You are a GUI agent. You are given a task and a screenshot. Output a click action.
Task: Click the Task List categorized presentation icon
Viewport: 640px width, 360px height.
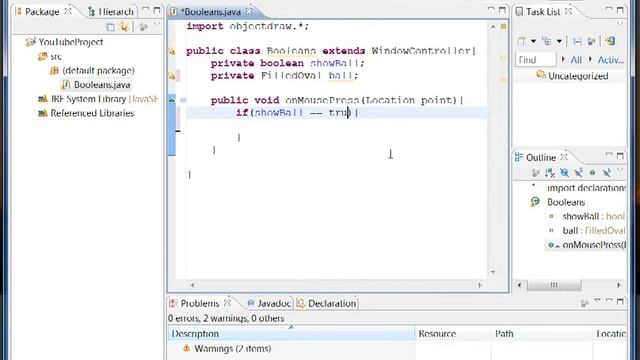tap(546, 41)
